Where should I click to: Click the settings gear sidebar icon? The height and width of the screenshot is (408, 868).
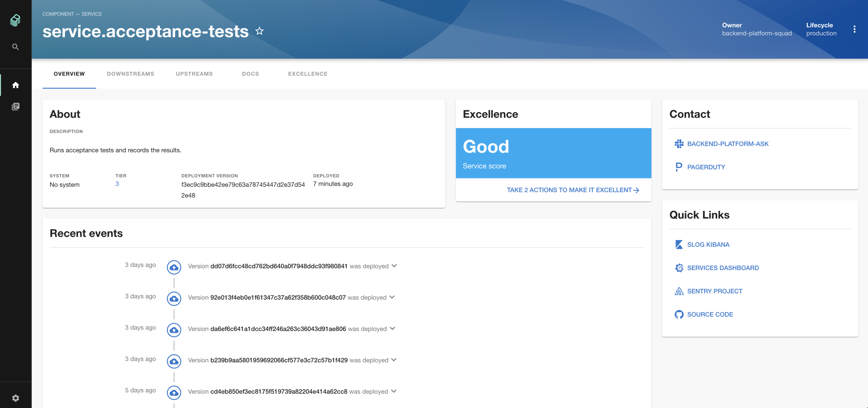coord(16,398)
